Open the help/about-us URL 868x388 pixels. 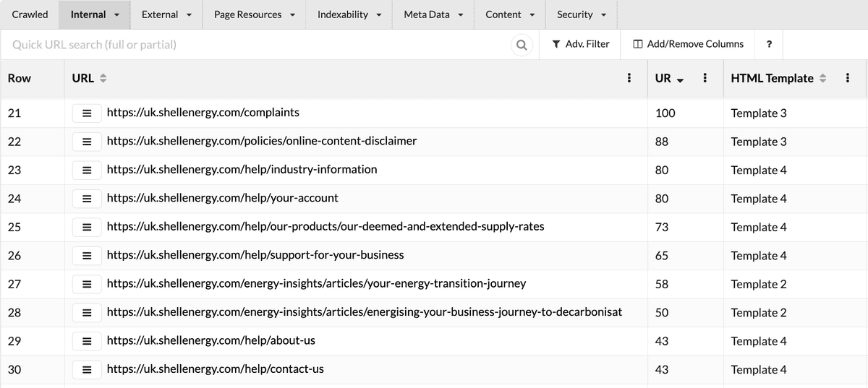(211, 340)
